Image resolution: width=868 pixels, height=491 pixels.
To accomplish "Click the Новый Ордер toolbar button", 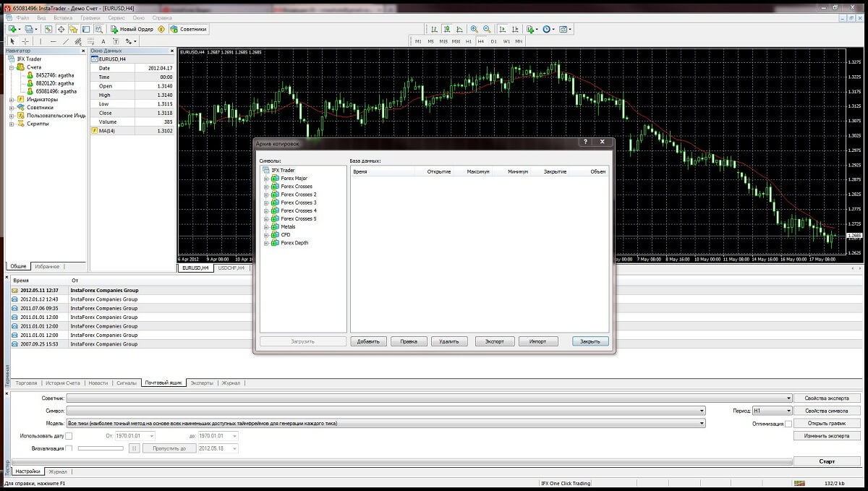I will coord(132,30).
